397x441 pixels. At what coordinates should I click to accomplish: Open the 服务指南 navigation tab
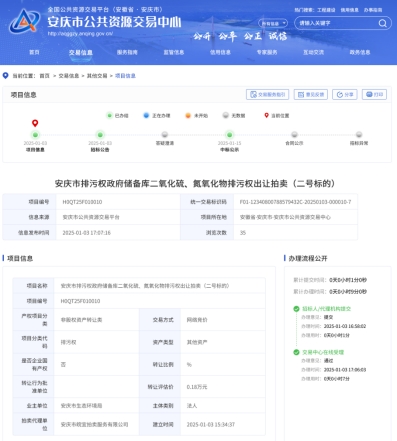point(127,52)
